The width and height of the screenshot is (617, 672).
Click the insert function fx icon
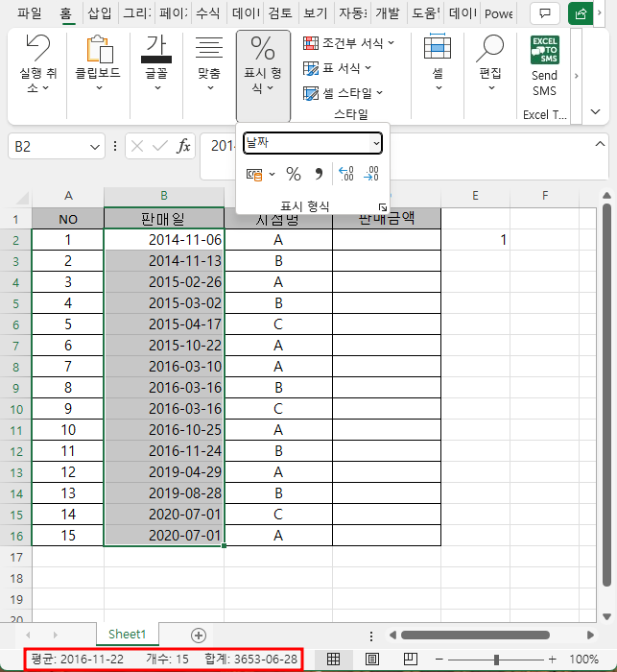tap(183, 147)
